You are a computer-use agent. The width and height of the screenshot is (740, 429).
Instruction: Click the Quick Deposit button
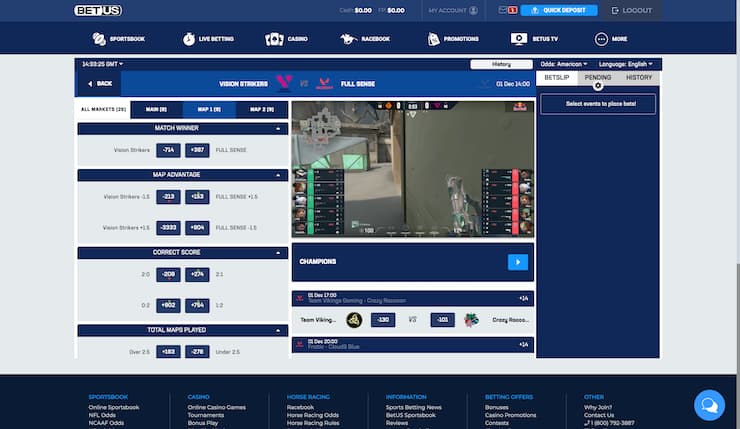click(x=559, y=10)
